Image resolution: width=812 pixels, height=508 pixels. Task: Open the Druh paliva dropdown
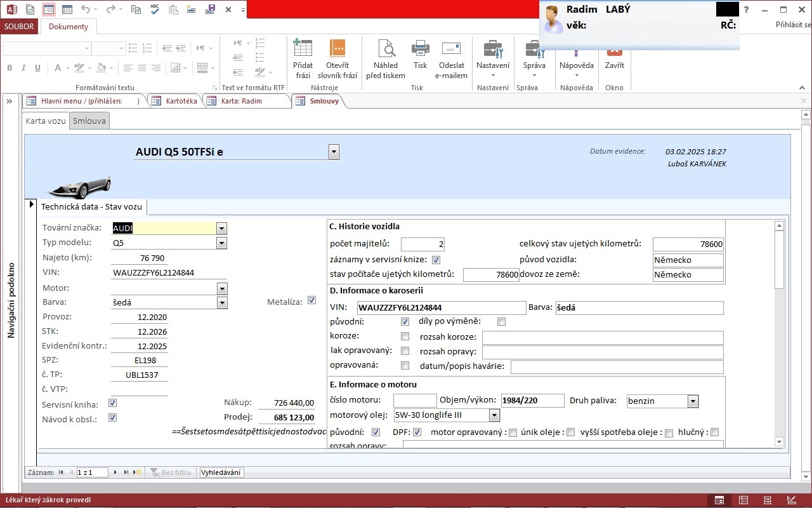[x=693, y=401]
